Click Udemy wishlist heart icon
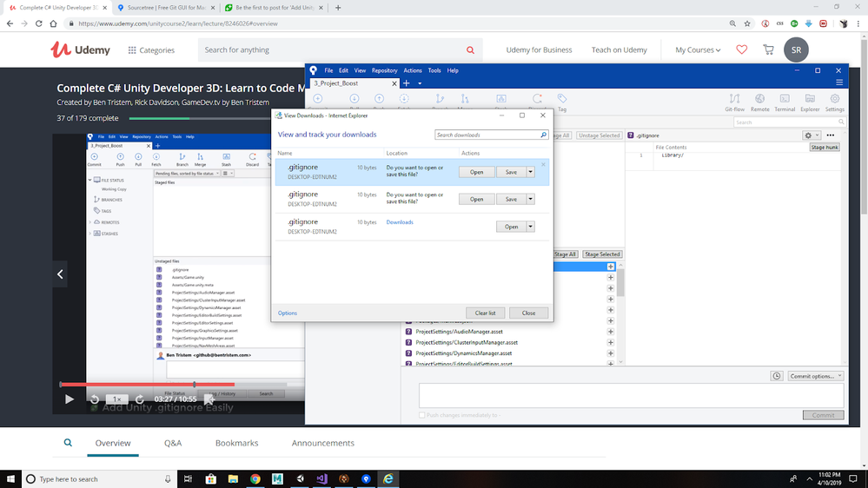 pos(742,49)
